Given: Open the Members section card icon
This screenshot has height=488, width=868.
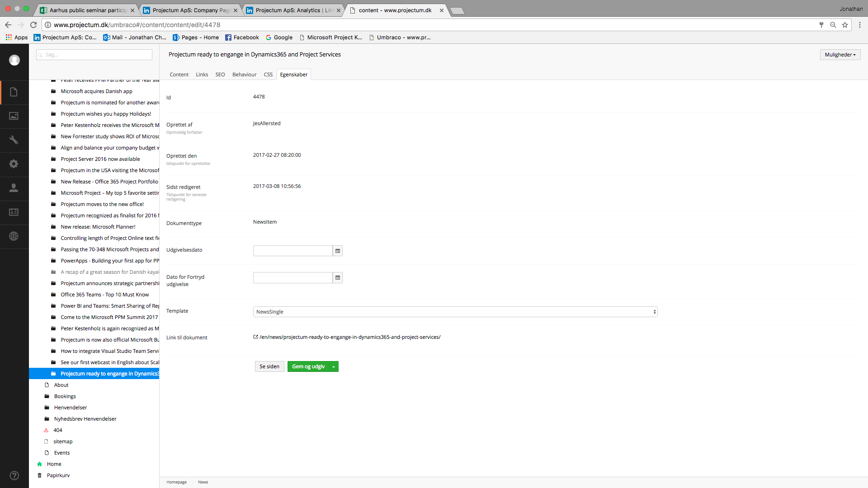Looking at the screenshot, I should pos(14,212).
